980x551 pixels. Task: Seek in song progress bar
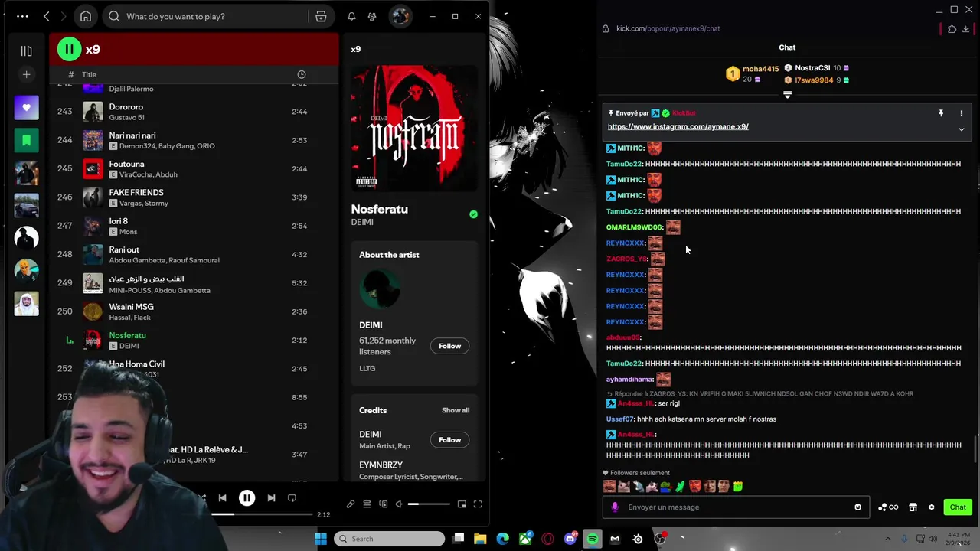click(260, 514)
